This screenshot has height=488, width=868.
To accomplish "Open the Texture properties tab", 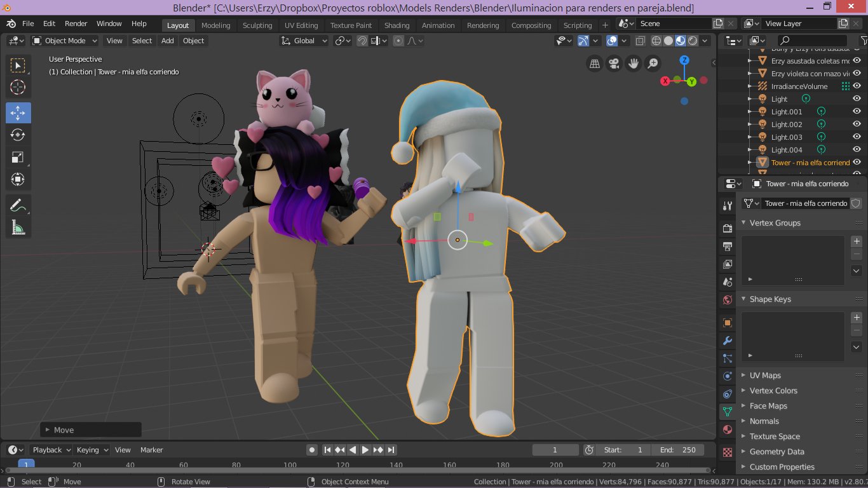I will [x=728, y=452].
